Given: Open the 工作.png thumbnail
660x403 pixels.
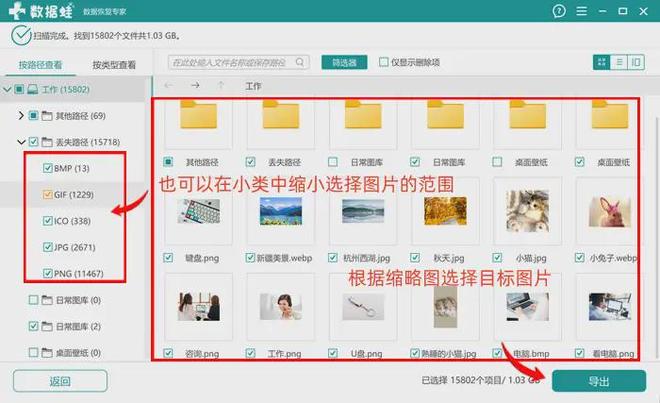Looking at the screenshot, I should (281, 307).
